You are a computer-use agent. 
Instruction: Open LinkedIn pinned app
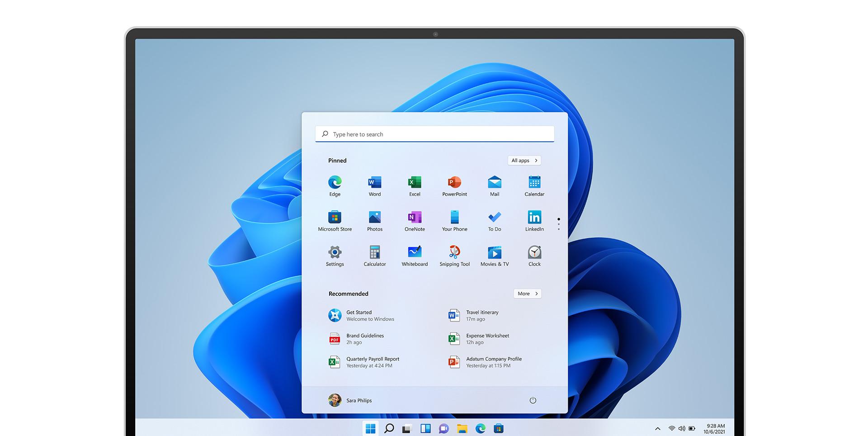click(x=534, y=221)
